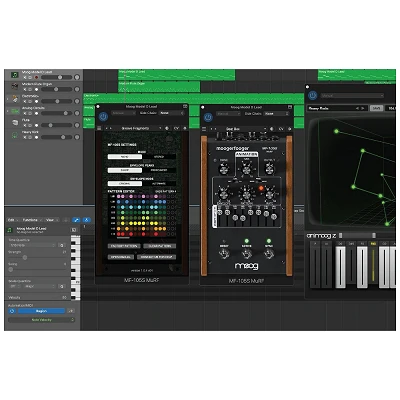Click the CV button in left MuRF toolbar
The width and height of the screenshot is (400, 400).
pyautogui.click(x=176, y=128)
